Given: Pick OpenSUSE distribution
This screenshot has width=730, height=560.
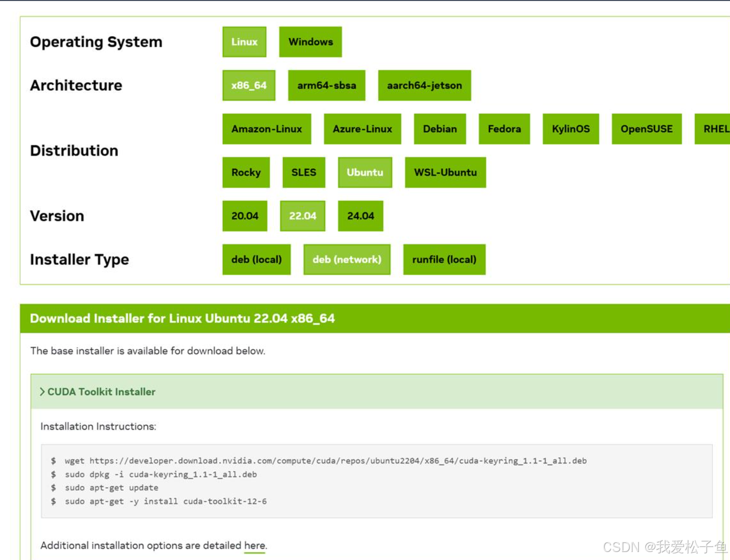Looking at the screenshot, I should tap(647, 129).
